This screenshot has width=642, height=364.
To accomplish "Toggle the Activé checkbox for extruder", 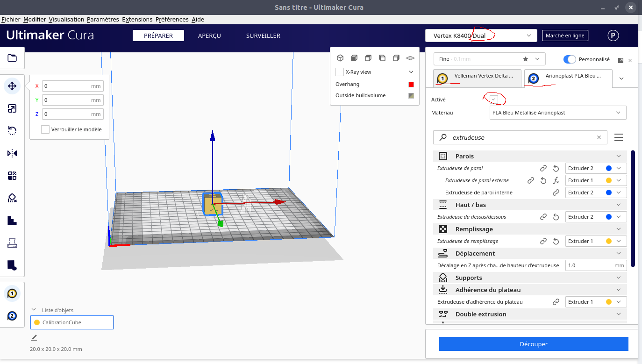I will 494,100.
